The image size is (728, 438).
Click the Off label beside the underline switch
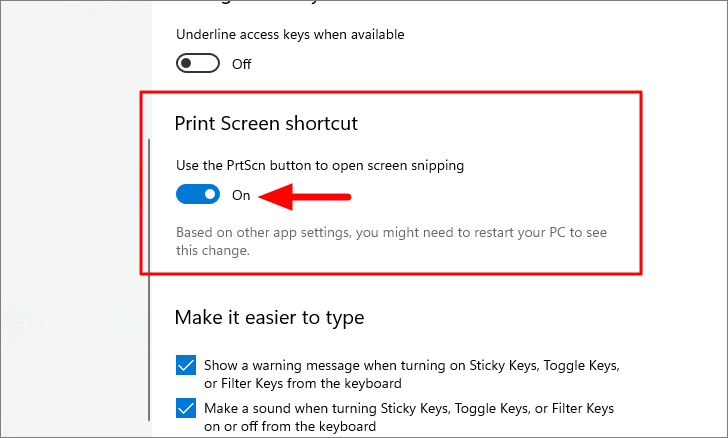point(241,64)
